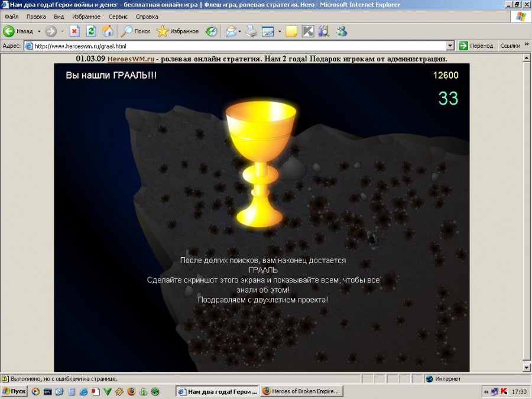This screenshot has height=399, width=532.
Task: Click the golden Grail cup image
Action: [260, 164]
